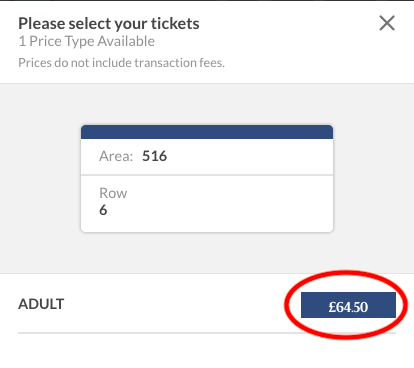Select the £64.50 adult price button
This screenshot has height=368, width=414.
348,305
